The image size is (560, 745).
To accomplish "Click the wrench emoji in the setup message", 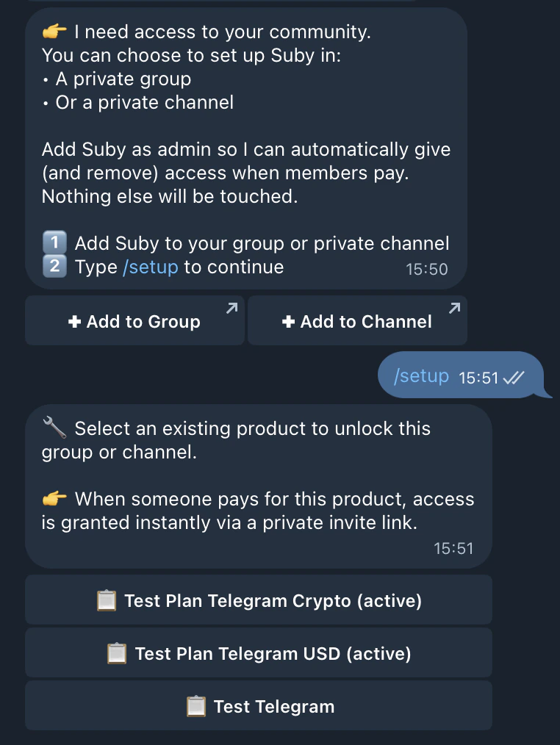I will 54,427.
